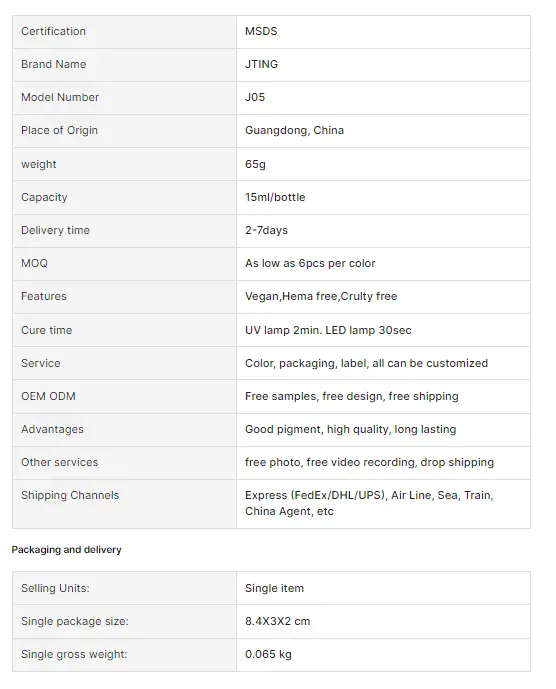Select the J05 model number value
This screenshot has height=689, width=556.
[x=255, y=97]
